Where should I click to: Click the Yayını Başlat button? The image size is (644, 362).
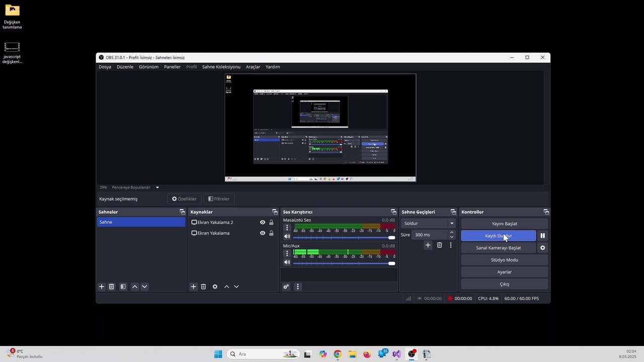point(505,224)
